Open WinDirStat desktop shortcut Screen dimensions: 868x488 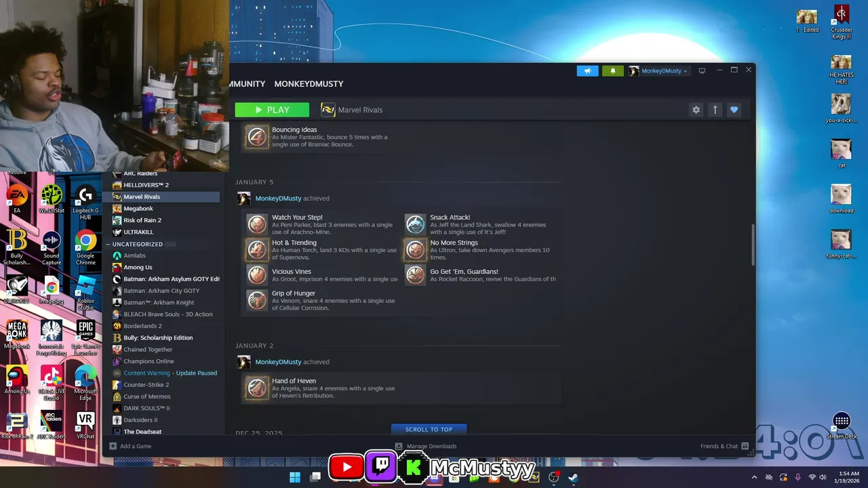pos(52,200)
